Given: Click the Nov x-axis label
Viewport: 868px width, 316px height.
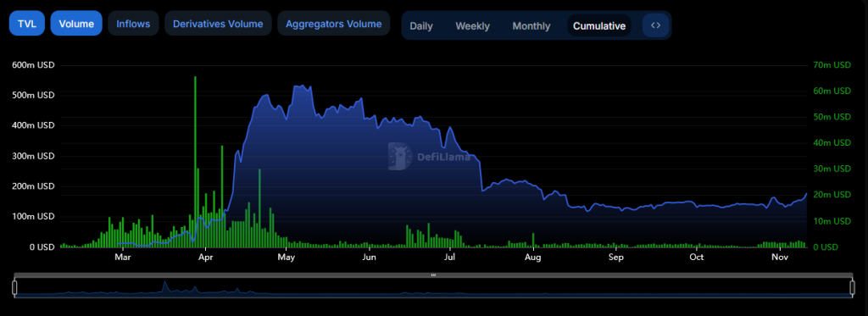Looking at the screenshot, I should pos(780,258).
